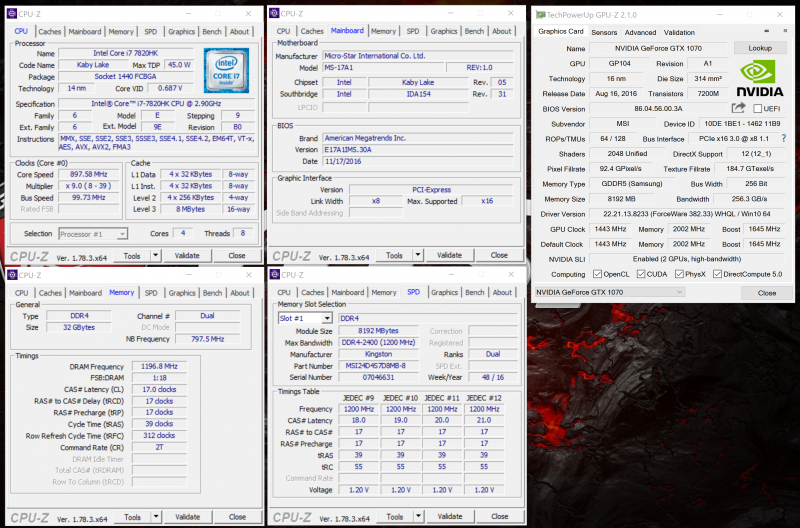Click the BIOS share/export arrow icon in GPU-Z
Image resolution: width=800 pixels, height=528 pixels.
coord(738,108)
